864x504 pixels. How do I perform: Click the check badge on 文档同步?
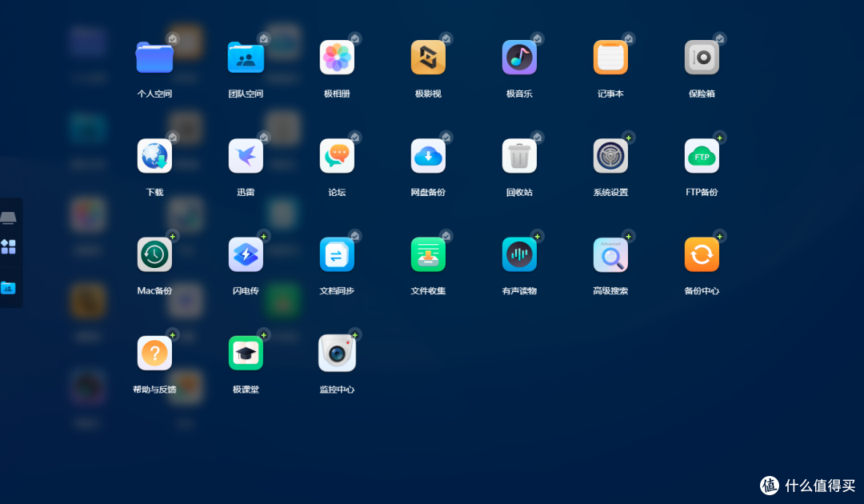(x=355, y=236)
